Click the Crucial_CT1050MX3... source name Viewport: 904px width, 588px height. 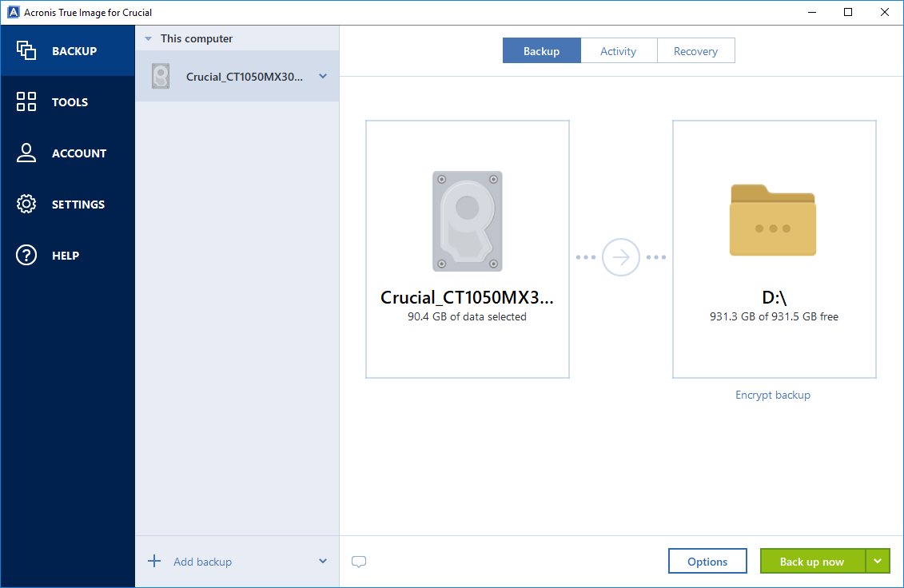(467, 297)
